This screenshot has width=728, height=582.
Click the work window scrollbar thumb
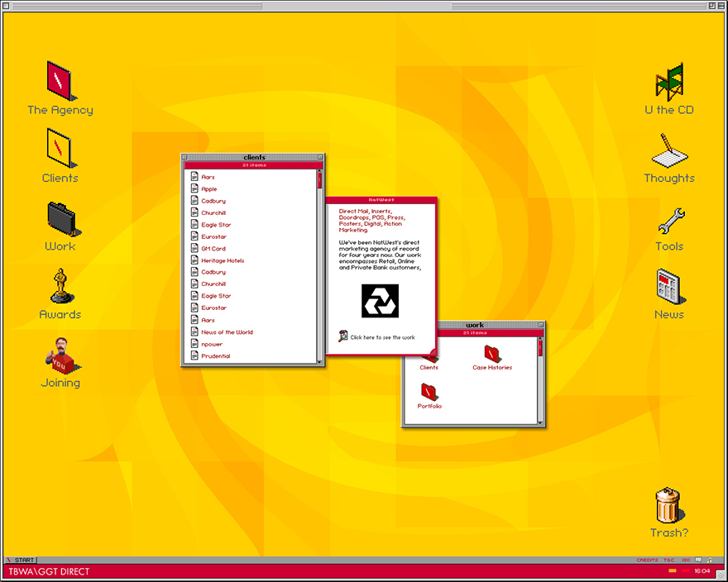[x=540, y=347]
